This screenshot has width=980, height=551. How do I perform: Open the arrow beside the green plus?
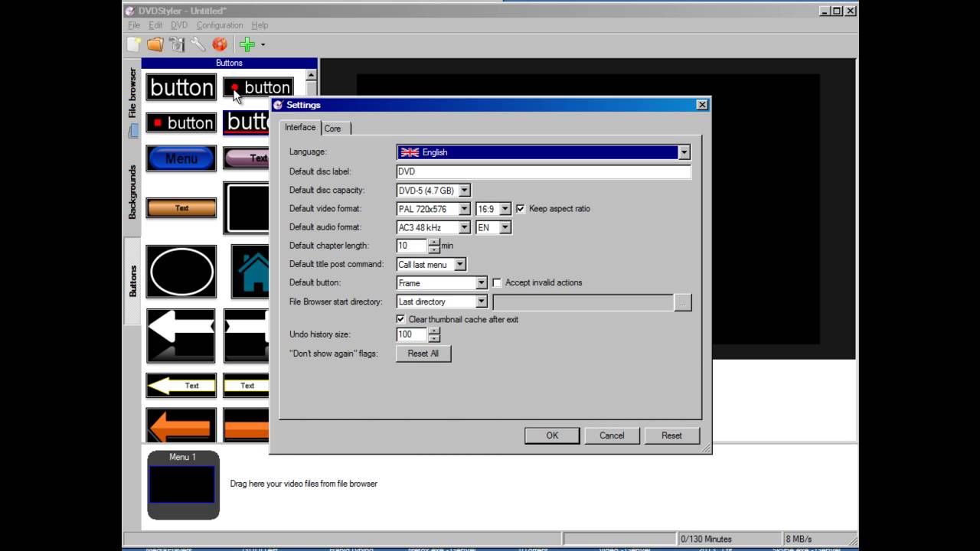coord(263,44)
